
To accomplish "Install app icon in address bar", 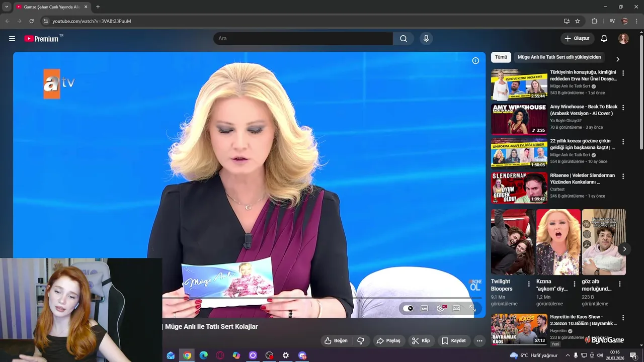I will (567, 21).
